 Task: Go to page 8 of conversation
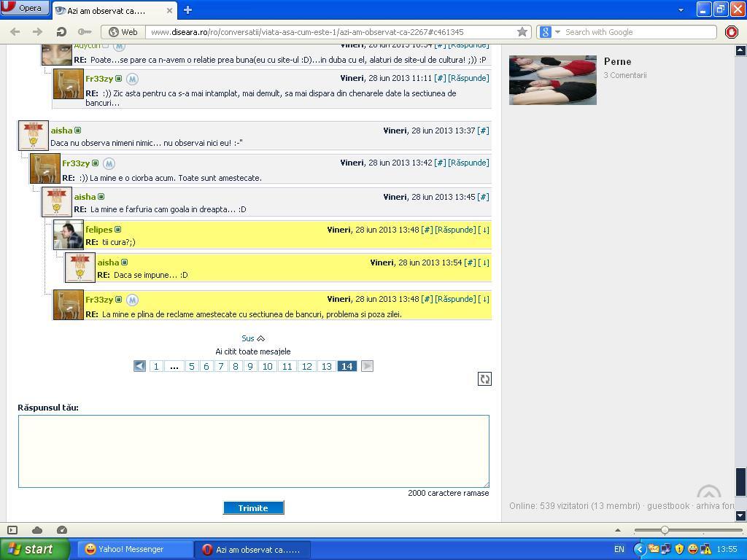click(x=236, y=366)
